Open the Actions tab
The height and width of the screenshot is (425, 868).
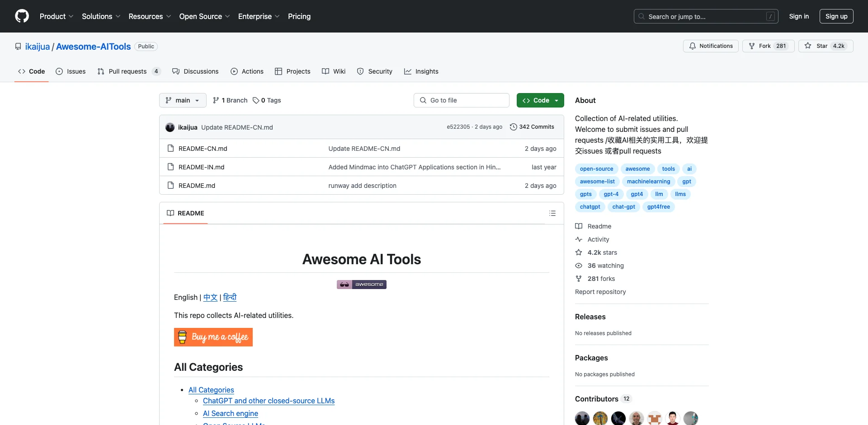pyautogui.click(x=247, y=71)
